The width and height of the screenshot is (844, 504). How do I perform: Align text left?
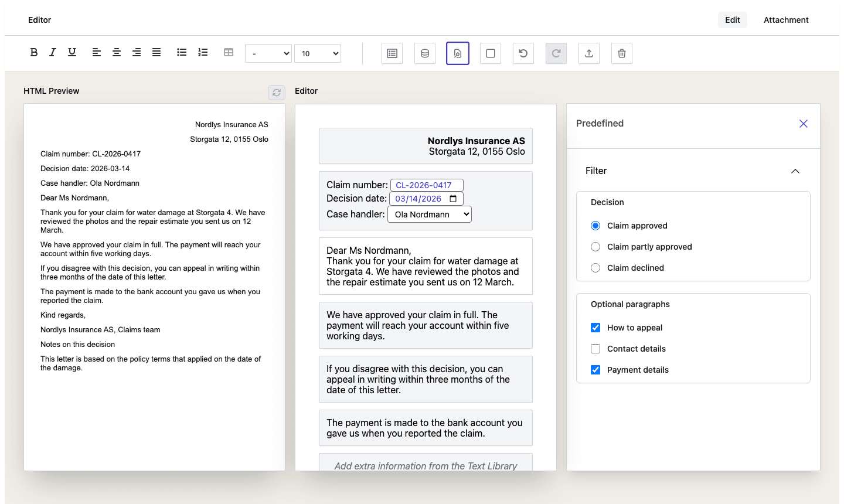tap(97, 52)
